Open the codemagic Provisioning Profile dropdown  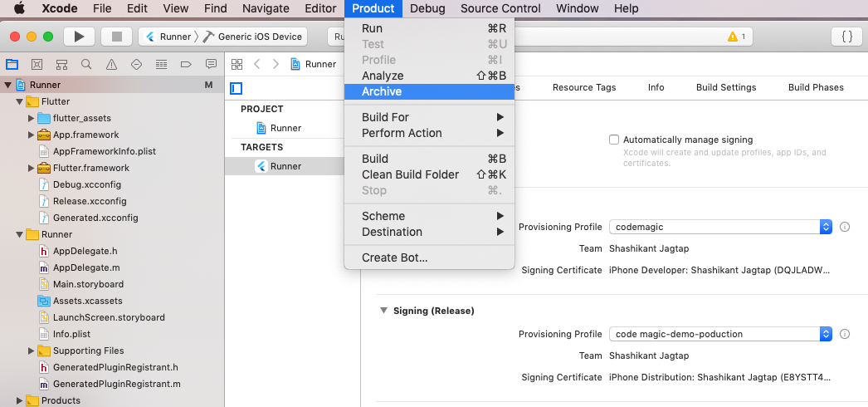tap(720, 227)
